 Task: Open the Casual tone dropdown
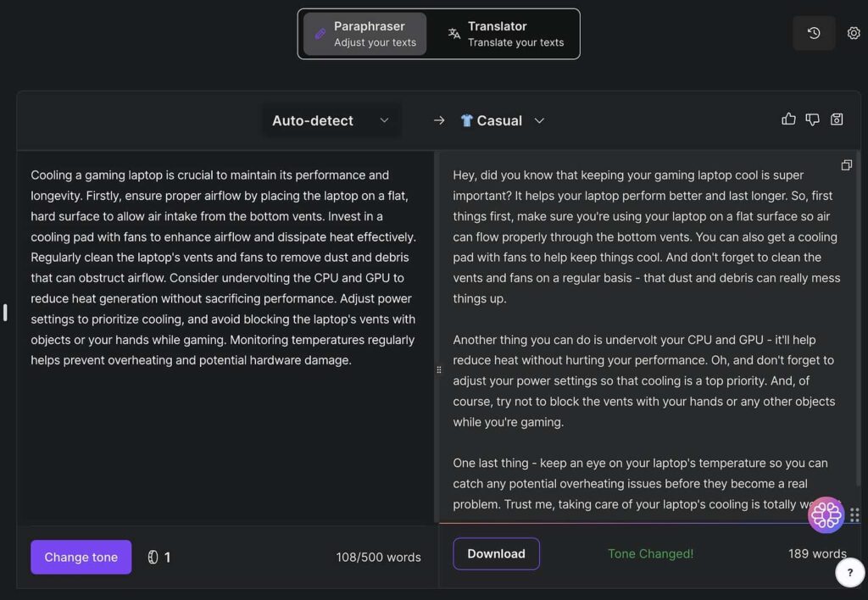click(502, 120)
